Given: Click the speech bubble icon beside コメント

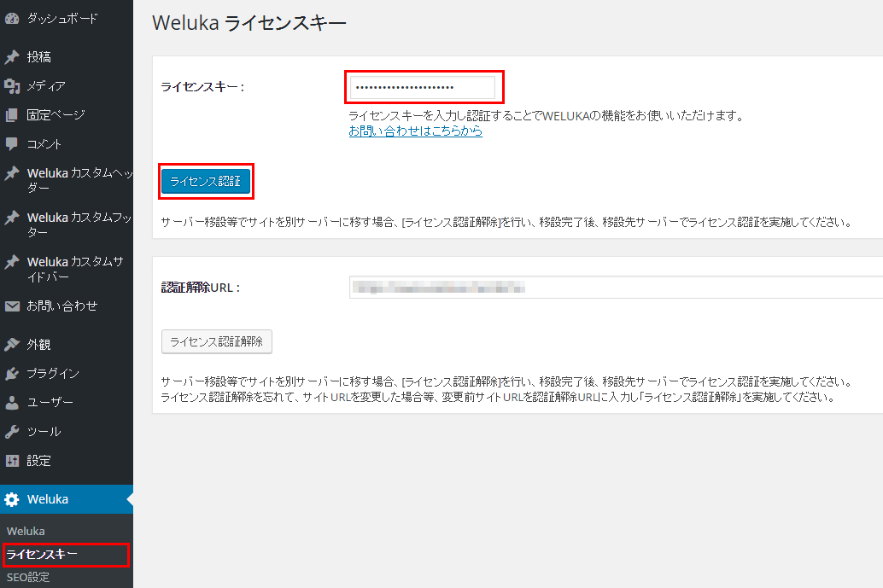Looking at the screenshot, I should [x=12, y=144].
